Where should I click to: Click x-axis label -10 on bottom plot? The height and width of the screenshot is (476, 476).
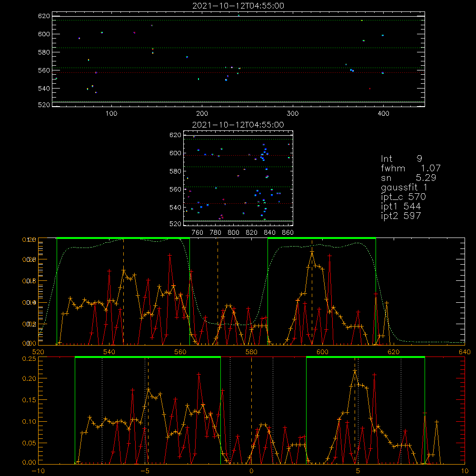pyautogui.click(x=38, y=471)
